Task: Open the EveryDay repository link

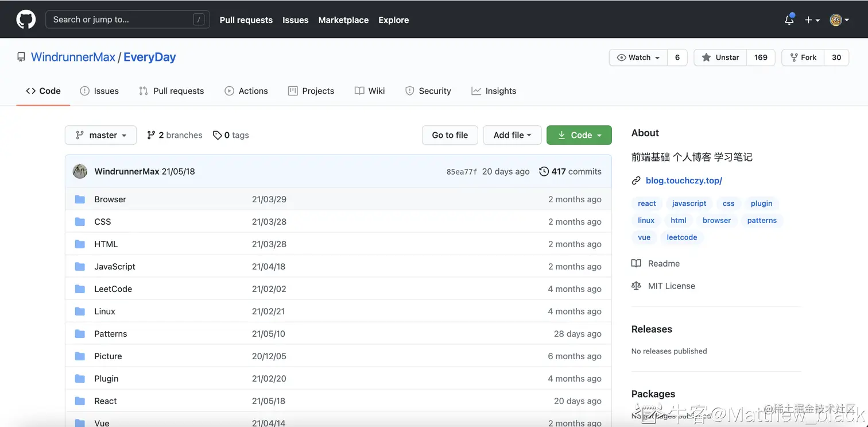Action: [150, 57]
